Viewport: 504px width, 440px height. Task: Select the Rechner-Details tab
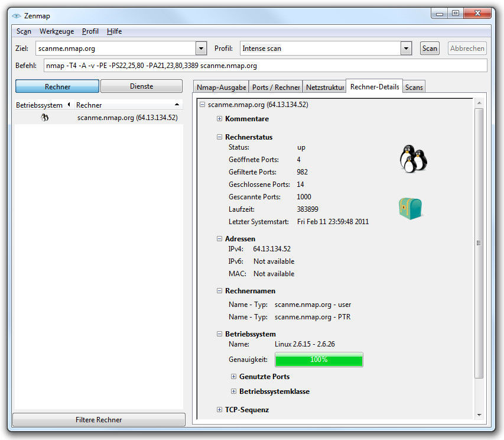point(375,86)
